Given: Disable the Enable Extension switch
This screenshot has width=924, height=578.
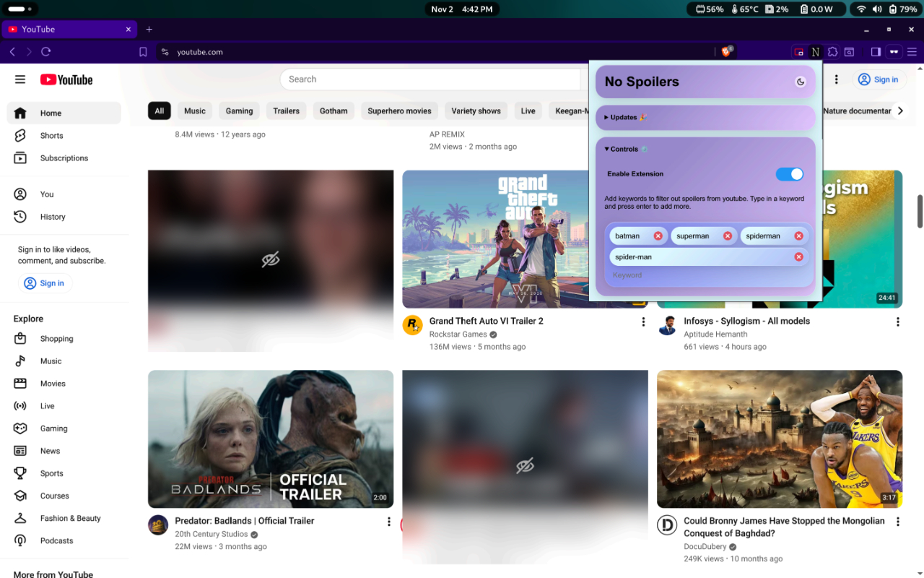Looking at the screenshot, I should point(789,174).
